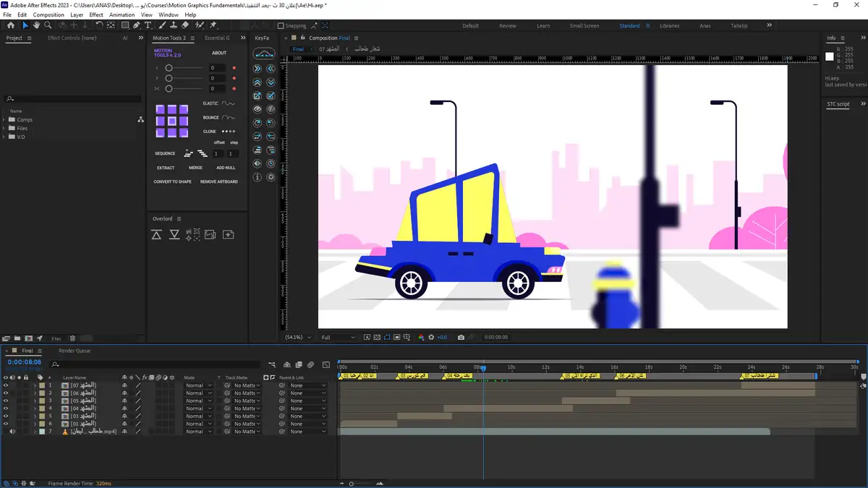Select the Hand tool in the toolbar
The image size is (868, 488).
pos(38,25)
